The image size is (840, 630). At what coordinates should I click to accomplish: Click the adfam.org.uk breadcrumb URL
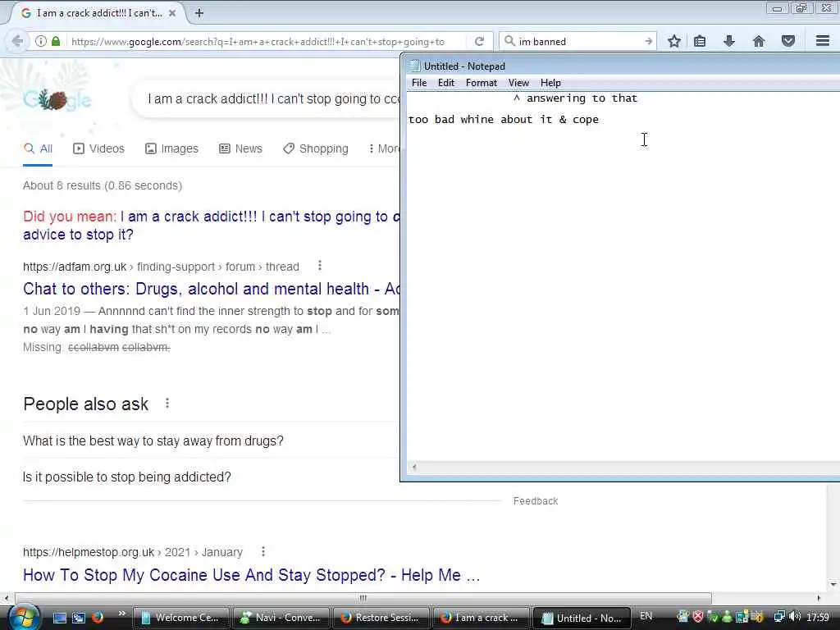161,267
